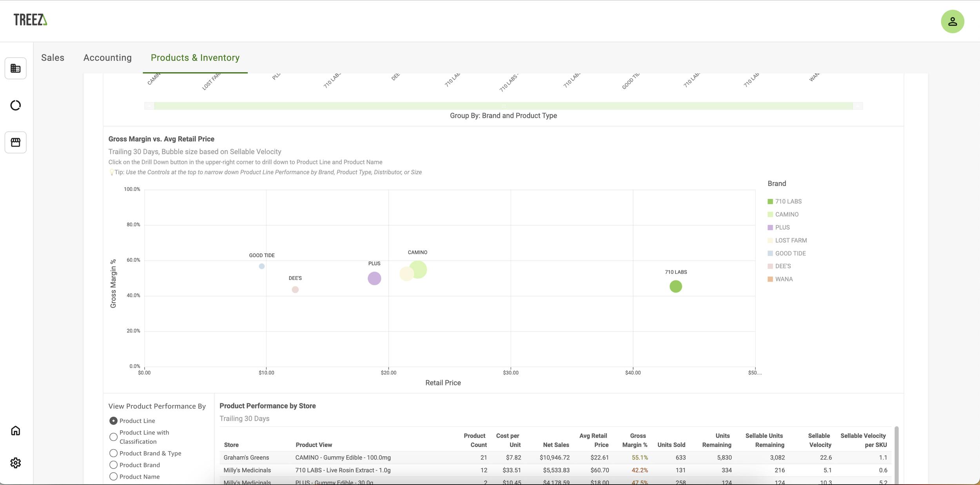Screen dimensions: 980x485
Task: Open the storefront icon in sidebar
Action: [x=16, y=142]
